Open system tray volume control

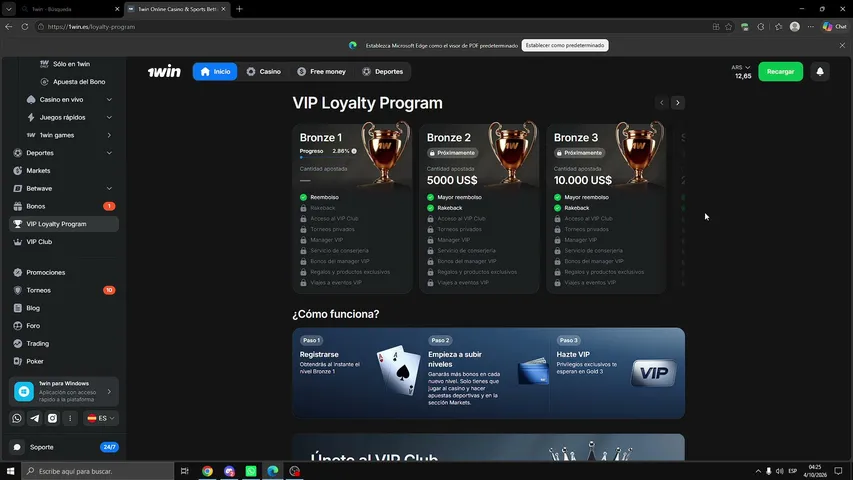[780, 471]
